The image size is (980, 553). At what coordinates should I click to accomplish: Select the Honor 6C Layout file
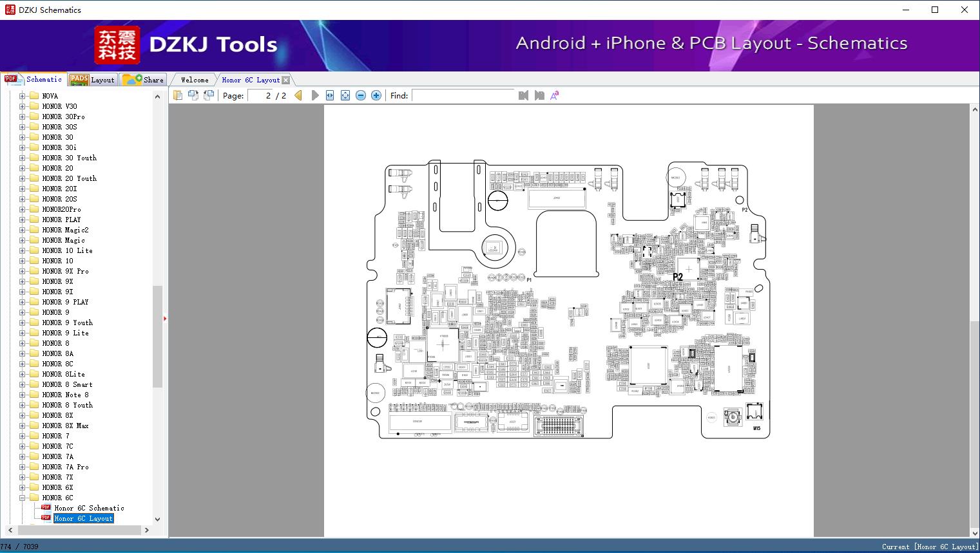pos(83,518)
